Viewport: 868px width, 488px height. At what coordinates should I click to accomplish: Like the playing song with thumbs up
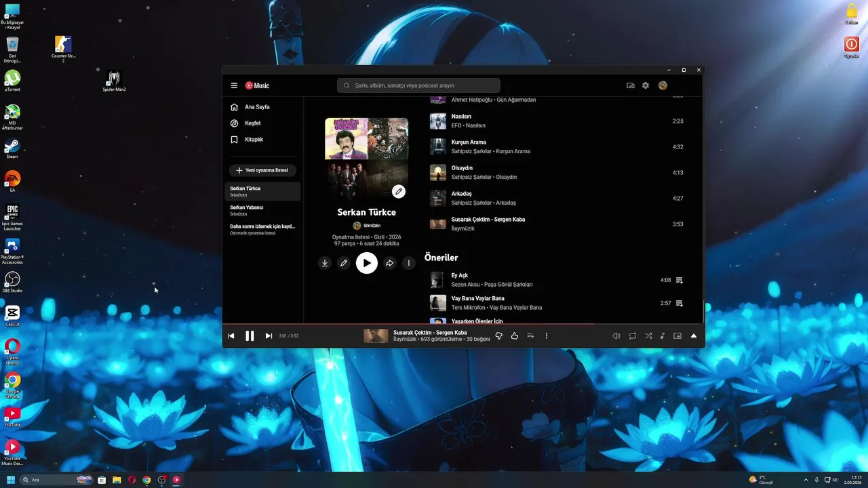tap(515, 335)
